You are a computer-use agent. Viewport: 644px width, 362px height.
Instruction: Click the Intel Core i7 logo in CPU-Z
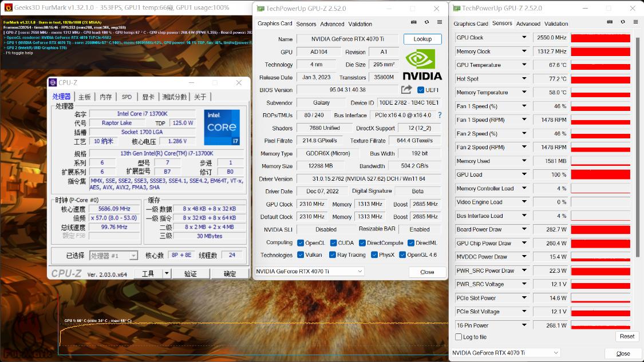(x=222, y=128)
